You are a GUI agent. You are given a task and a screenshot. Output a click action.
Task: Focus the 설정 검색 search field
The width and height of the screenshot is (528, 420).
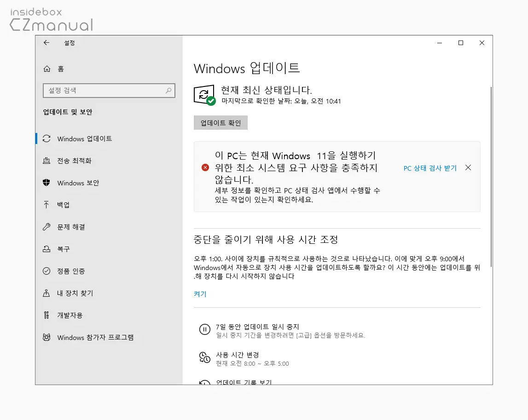tap(109, 91)
